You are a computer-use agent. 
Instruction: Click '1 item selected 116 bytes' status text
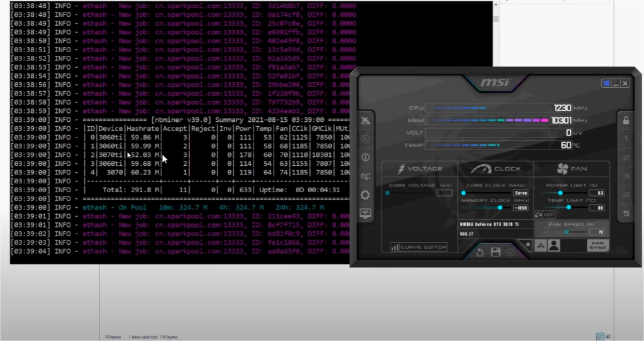(x=153, y=337)
